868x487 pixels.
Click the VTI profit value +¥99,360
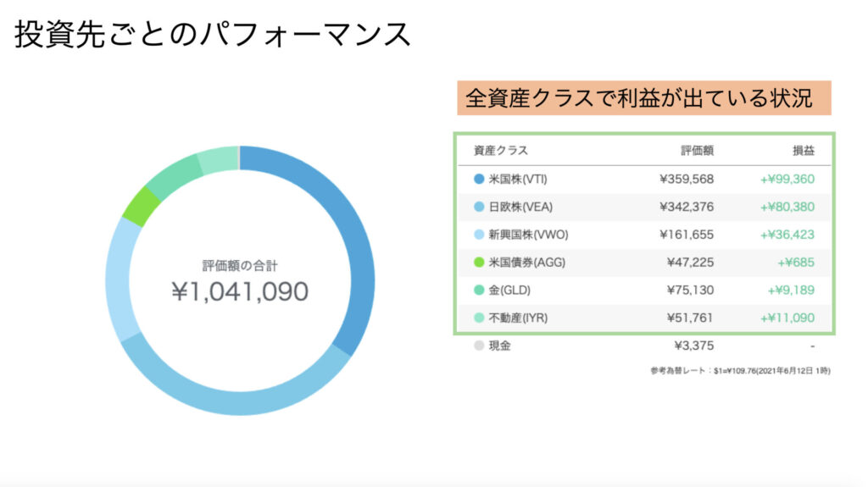point(787,180)
